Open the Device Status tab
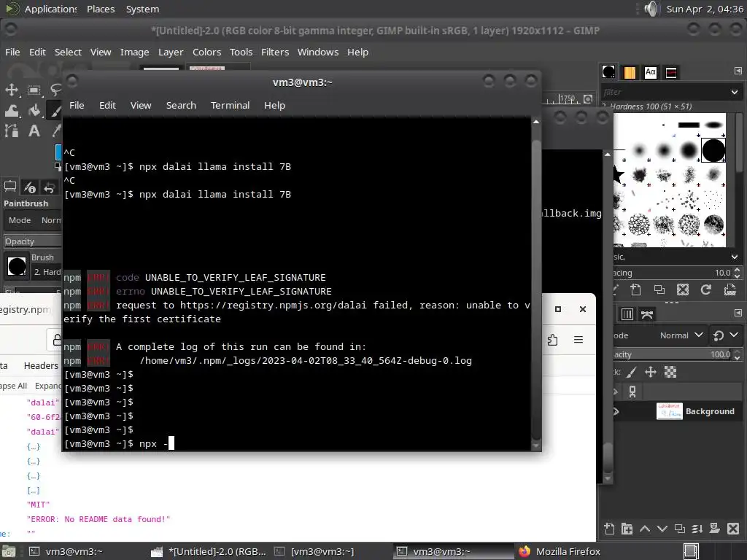 click(x=30, y=187)
